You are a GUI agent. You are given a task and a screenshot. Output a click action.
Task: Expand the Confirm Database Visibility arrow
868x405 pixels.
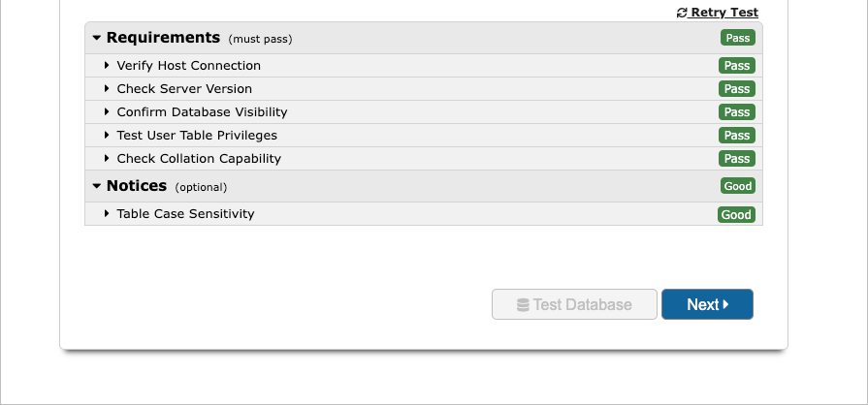[x=107, y=112]
